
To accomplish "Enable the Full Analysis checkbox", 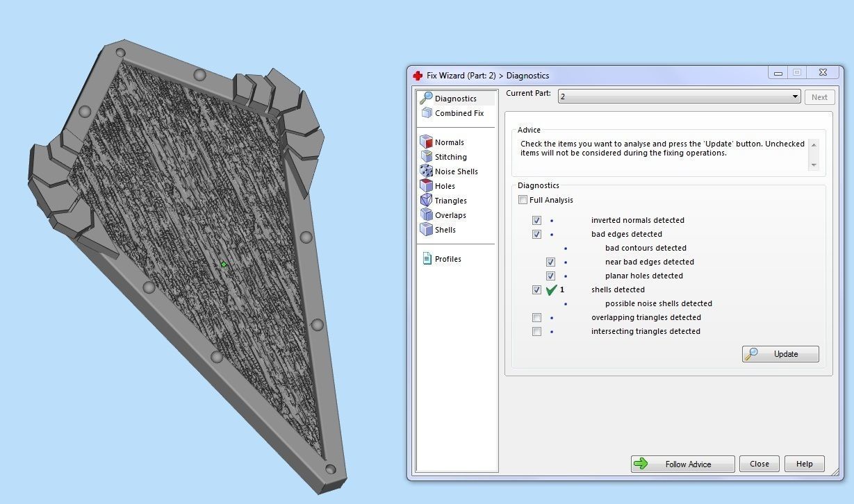I will 523,200.
